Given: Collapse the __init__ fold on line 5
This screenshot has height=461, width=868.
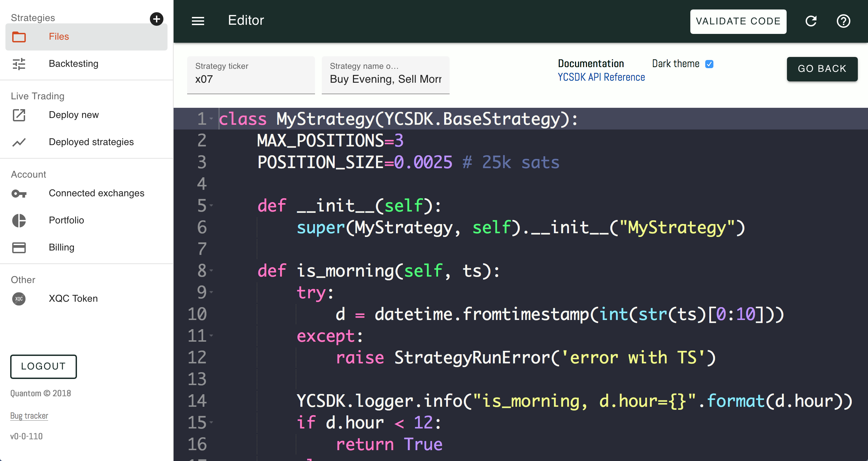Looking at the screenshot, I should tap(211, 205).
